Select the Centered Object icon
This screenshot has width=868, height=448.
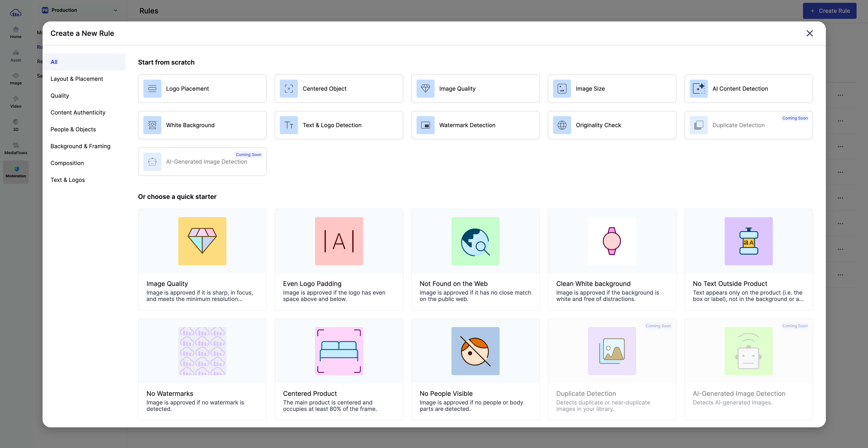[289, 88]
